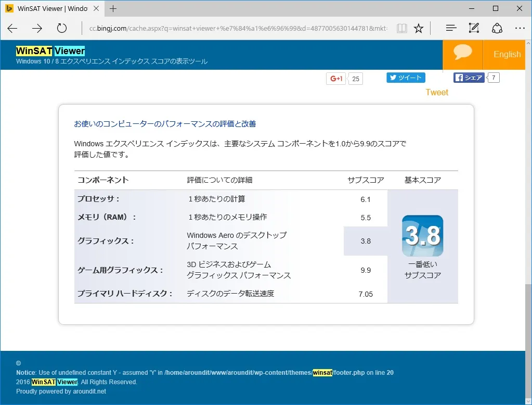Click the processor subscore 6.1

pos(366,199)
